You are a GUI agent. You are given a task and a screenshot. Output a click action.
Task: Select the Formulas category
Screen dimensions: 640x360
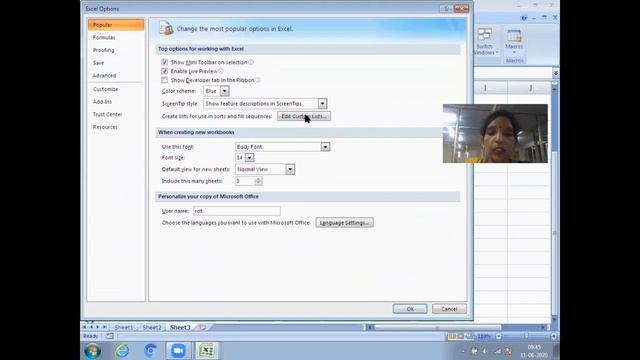pyautogui.click(x=116, y=38)
